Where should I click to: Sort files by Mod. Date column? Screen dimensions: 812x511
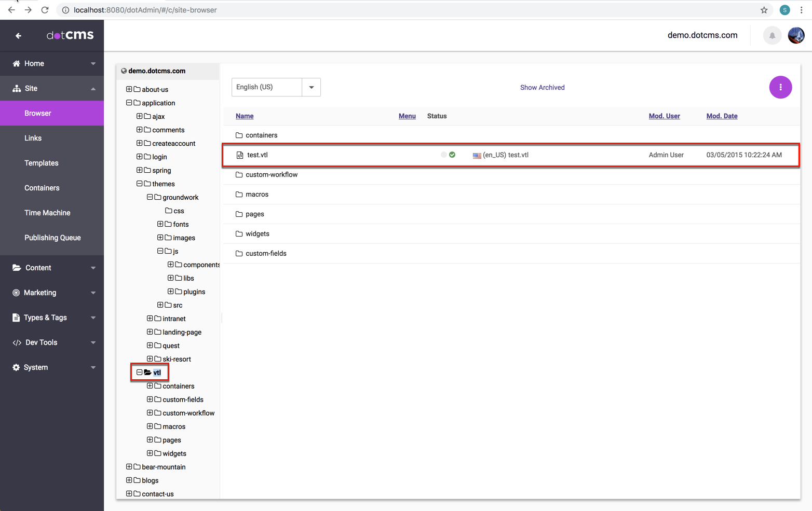pyautogui.click(x=721, y=116)
